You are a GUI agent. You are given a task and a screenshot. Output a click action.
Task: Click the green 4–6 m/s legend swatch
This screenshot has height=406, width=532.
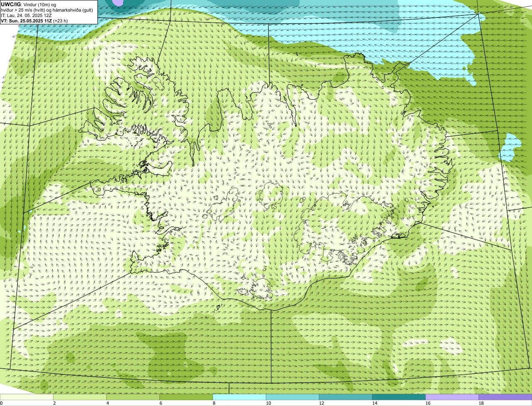point(133,397)
